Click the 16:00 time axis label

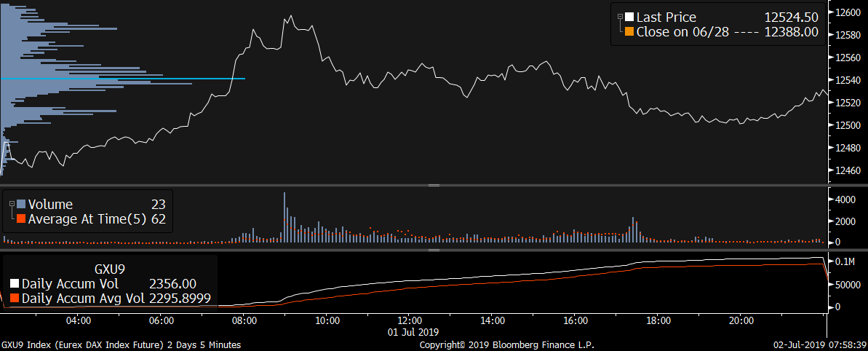tap(576, 320)
